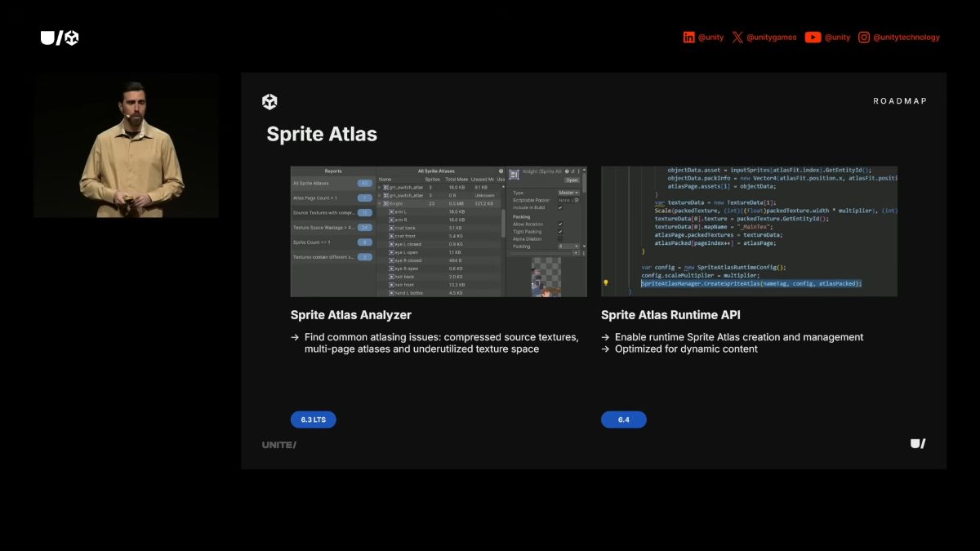Uncheck the Tight Packing checkbox
This screenshot has height=551, width=980.
point(560,232)
